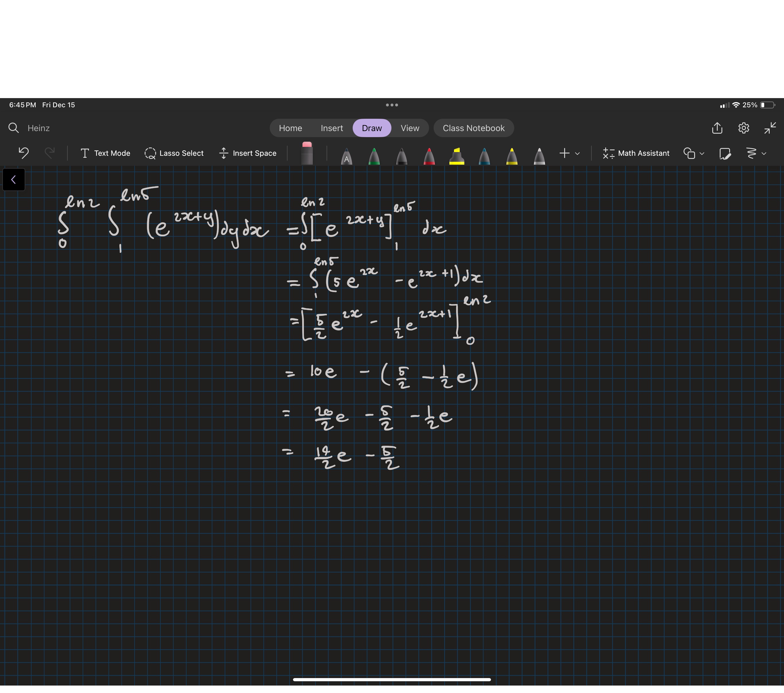This screenshot has height=693, width=784.
Task: Select the Eraser tool
Action: 307,153
